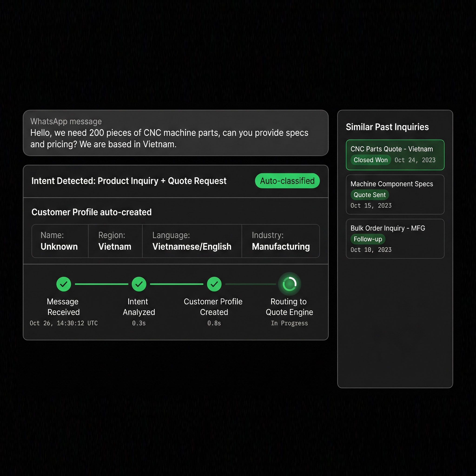The height and width of the screenshot is (476, 476).
Task: Click the Message Received green checkmark icon
Action: coord(63,284)
